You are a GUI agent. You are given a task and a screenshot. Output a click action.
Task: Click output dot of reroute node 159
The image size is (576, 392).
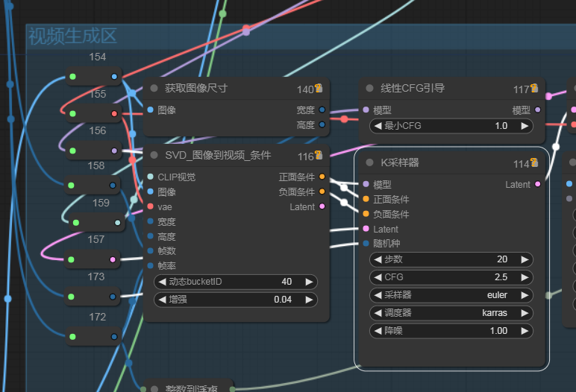point(118,223)
